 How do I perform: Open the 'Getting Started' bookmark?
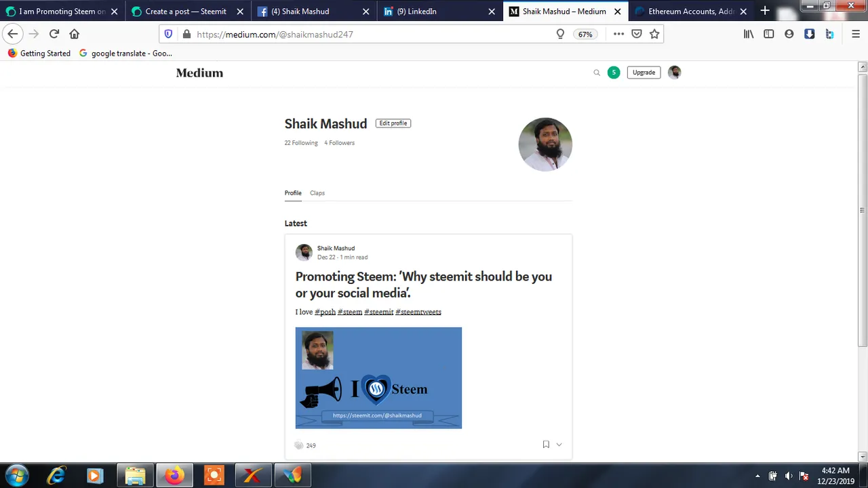pos(39,53)
